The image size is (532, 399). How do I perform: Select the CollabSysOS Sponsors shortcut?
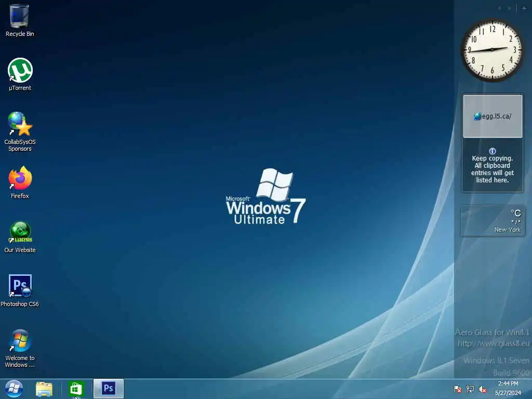[20, 131]
